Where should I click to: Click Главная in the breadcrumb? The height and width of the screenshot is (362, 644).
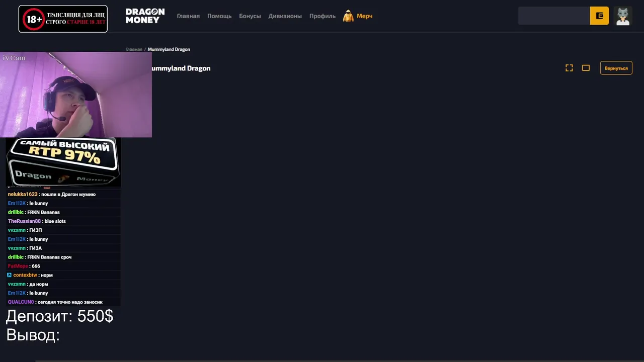[x=134, y=49]
